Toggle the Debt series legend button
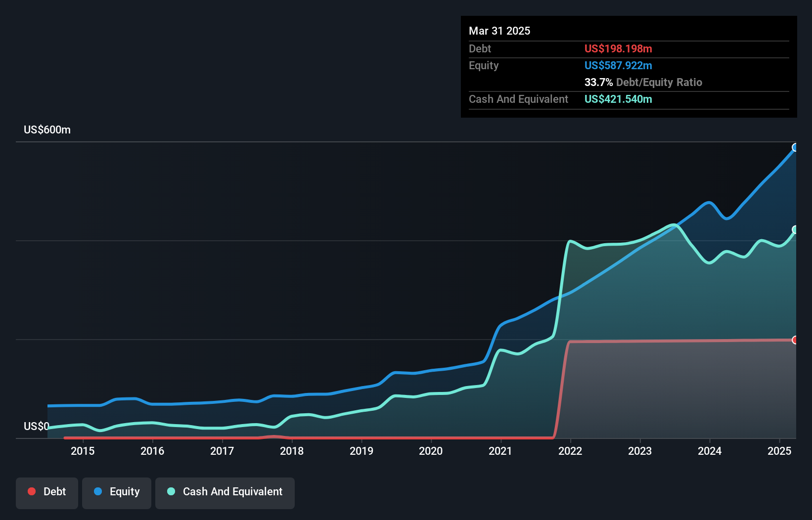Screen dimensions: 812x520 [47, 493]
